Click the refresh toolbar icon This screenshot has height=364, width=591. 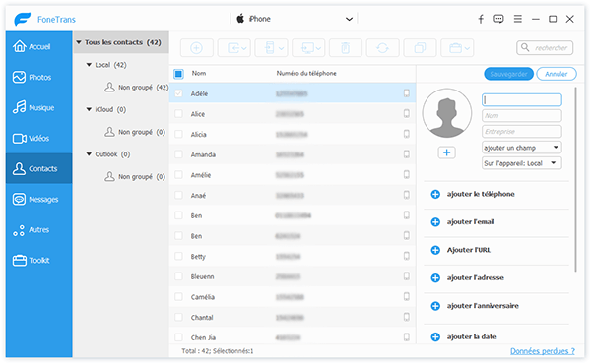point(382,48)
